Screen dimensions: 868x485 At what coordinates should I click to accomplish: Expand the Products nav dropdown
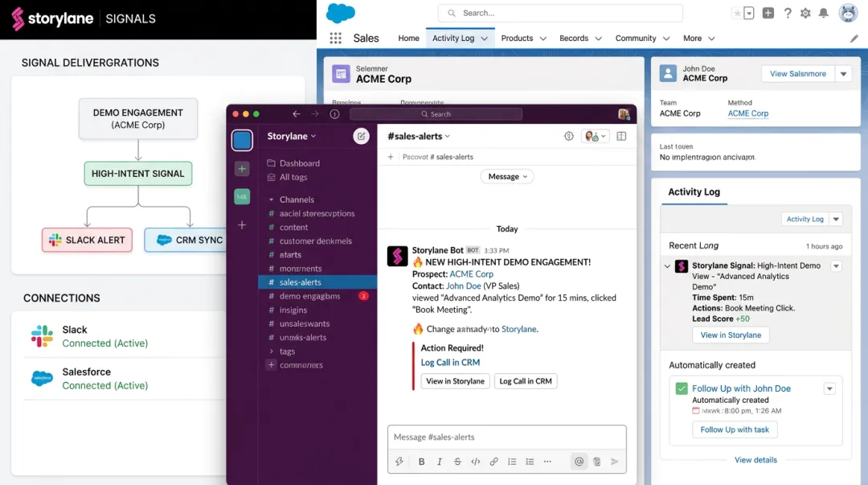click(x=543, y=39)
